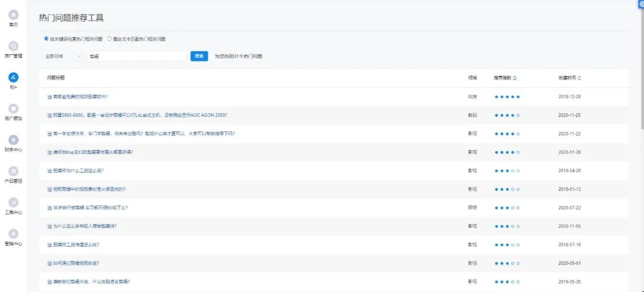The height and width of the screenshot is (292, 644).
Task: Select the 知+ sidebar icon
Action: (x=13, y=77)
